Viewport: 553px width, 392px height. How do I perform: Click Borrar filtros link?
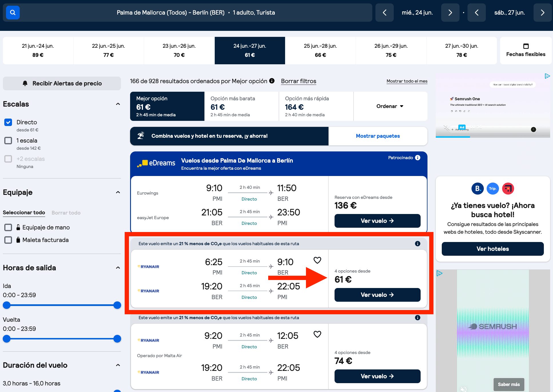click(299, 81)
